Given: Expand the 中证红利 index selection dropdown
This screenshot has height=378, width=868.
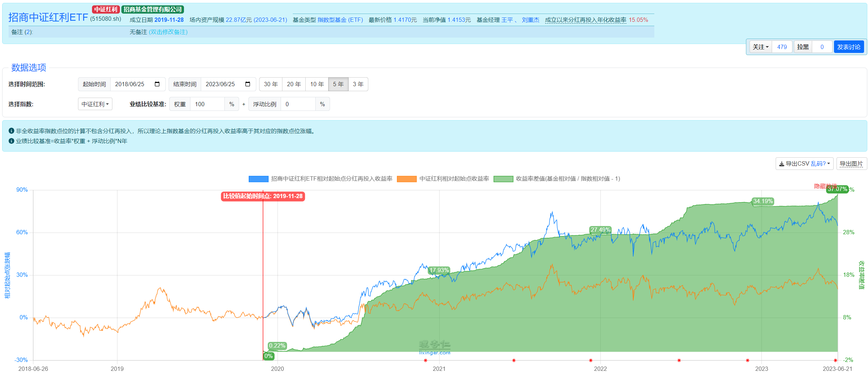Looking at the screenshot, I should 95,104.
